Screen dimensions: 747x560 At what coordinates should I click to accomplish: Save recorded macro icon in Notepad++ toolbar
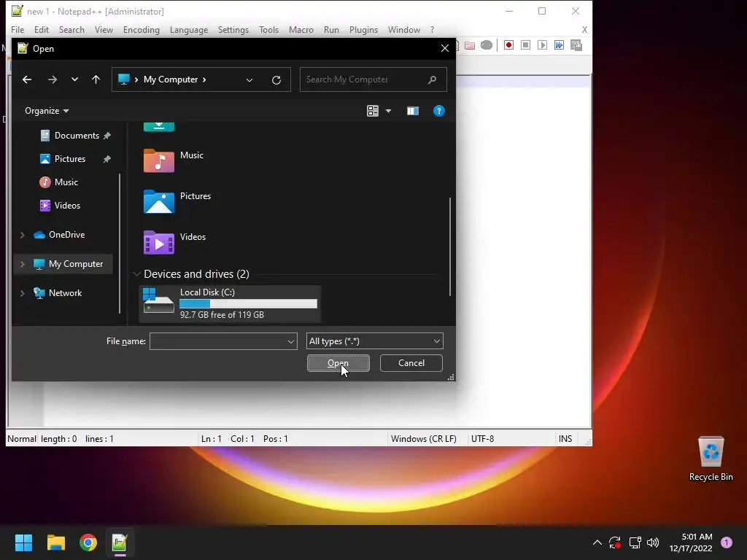[576, 45]
